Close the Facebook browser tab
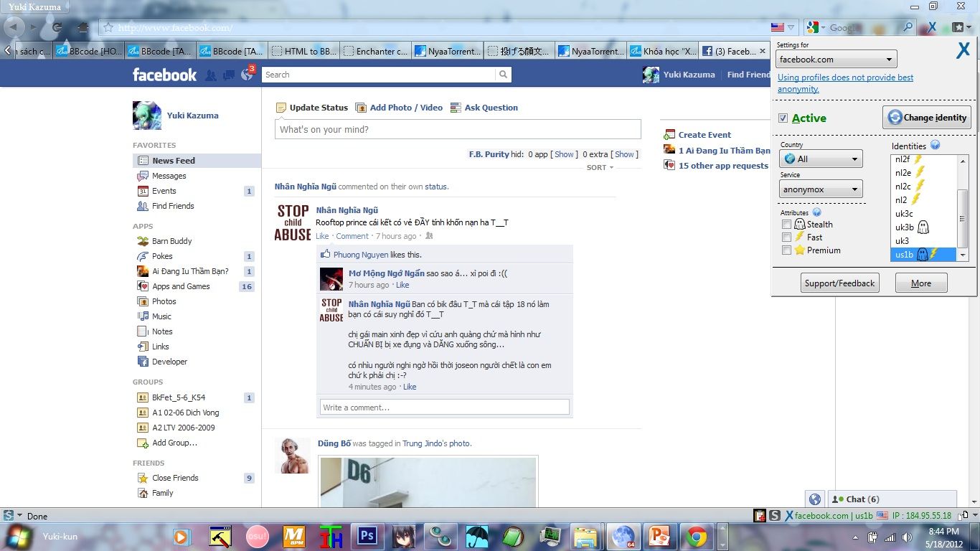The height and width of the screenshot is (551, 980). click(x=762, y=51)
